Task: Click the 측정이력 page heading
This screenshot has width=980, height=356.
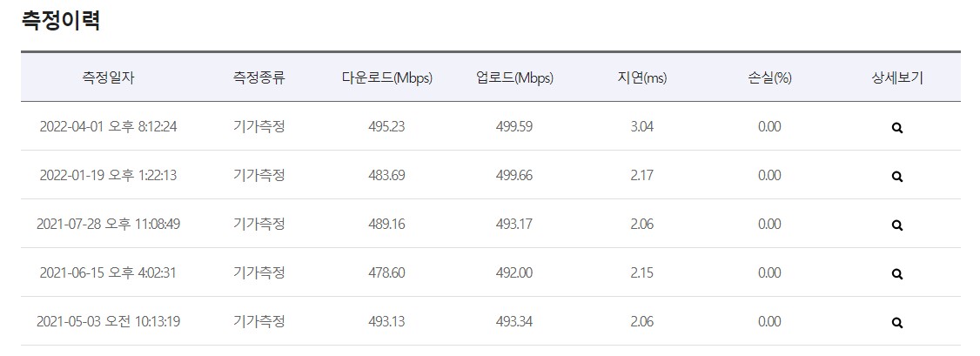Action: [61, 21]
